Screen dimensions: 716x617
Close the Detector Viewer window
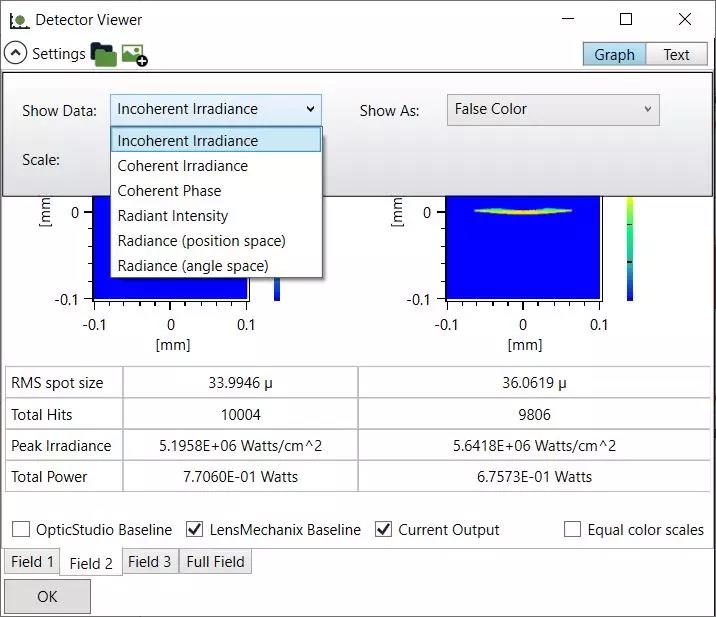coord(684,19)
